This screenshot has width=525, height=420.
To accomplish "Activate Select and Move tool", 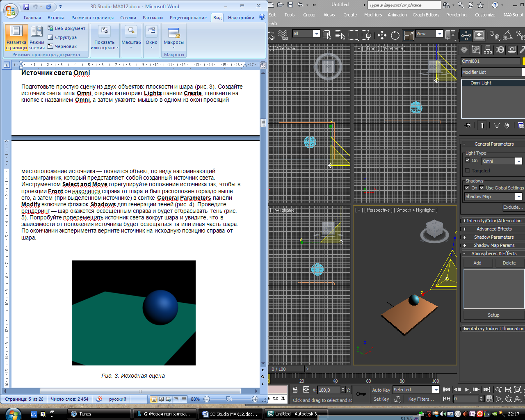I will [382, 35].
